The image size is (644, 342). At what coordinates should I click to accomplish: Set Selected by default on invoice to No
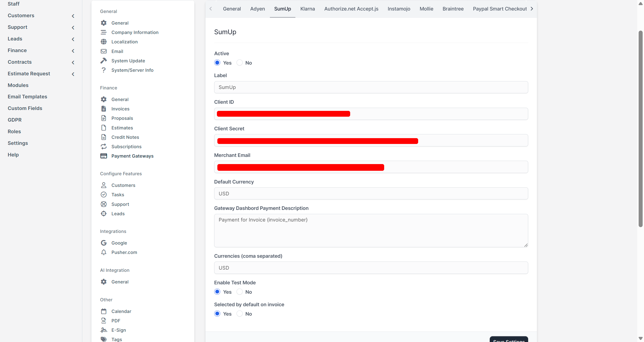click(x=239, y=314)
